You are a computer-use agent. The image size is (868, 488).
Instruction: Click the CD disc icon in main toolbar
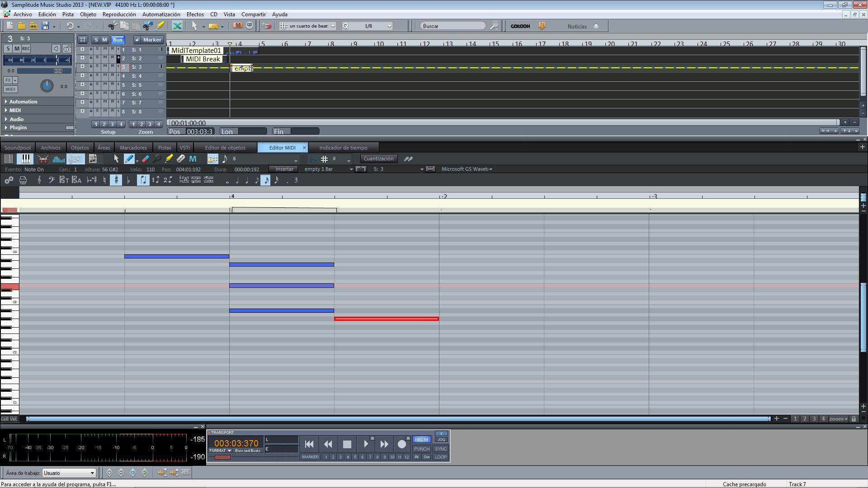[250, 26]
